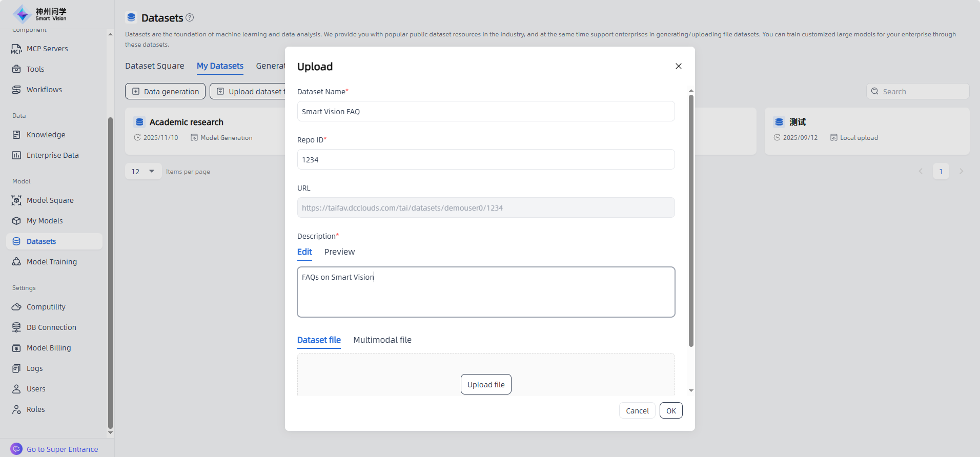Confirm upload with OK button
This screenshot has width=980, height=457.
pos(670,411)
